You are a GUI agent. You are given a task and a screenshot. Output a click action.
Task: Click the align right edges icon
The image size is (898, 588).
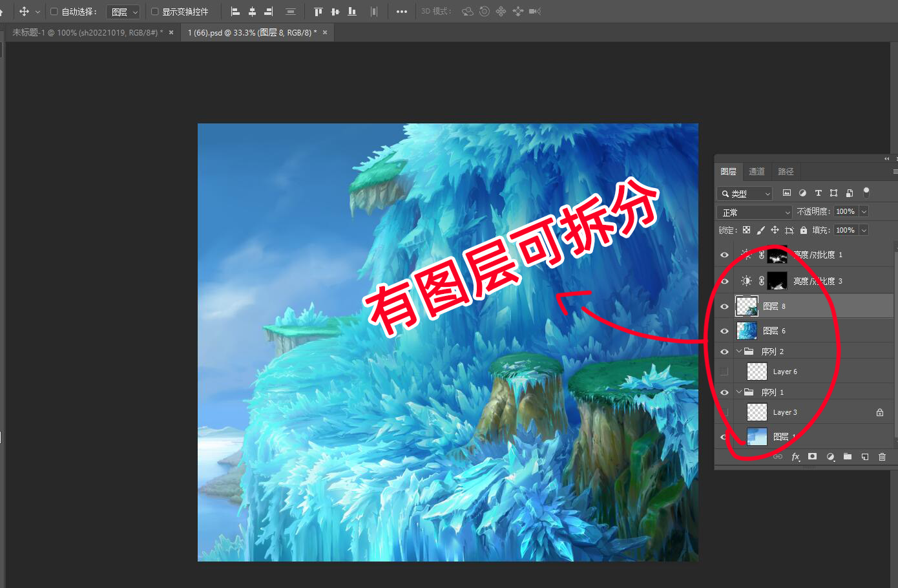269,12
